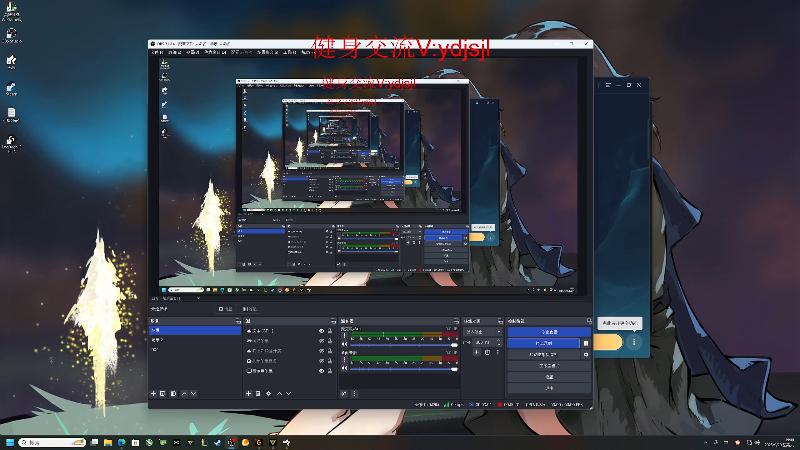Open virtual camera settings gear in Controls panel
Screen dimensions: 800x450
586,355
